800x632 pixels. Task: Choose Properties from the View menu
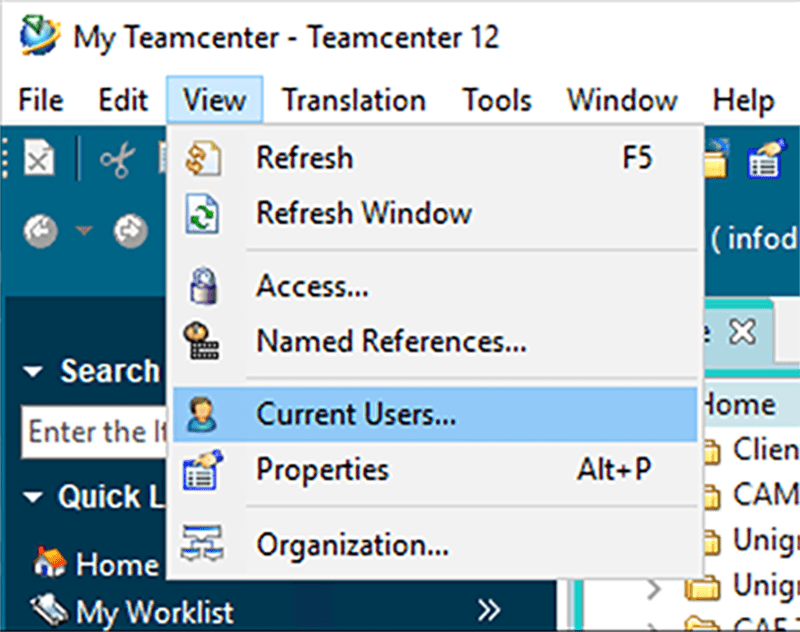pos(435,469)
